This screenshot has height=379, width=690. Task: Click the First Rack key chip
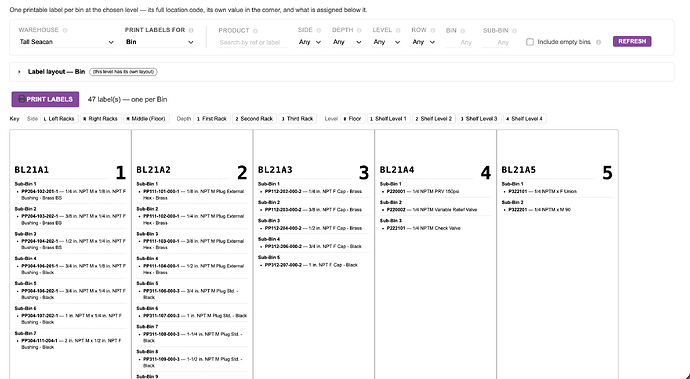(x=212, y=119)
